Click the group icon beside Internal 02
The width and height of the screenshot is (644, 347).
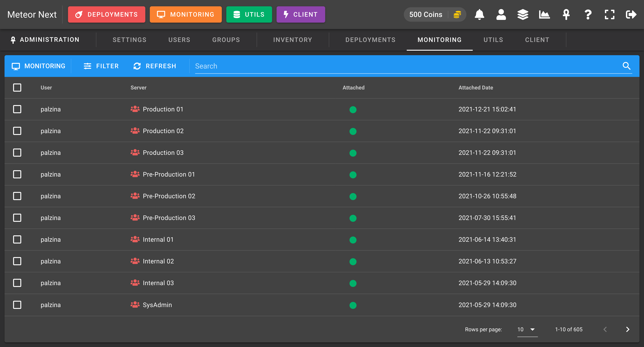click(x=135, y=261)
